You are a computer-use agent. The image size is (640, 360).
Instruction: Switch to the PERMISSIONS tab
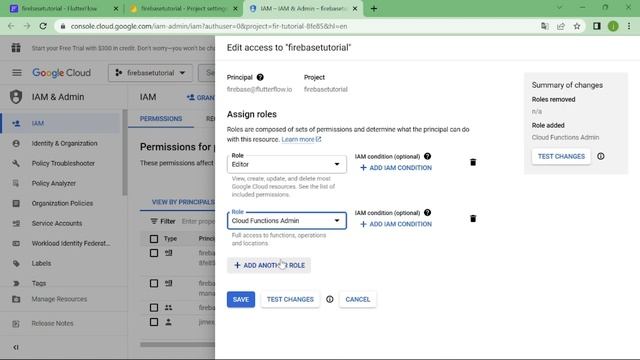click(x=161, y=119)
